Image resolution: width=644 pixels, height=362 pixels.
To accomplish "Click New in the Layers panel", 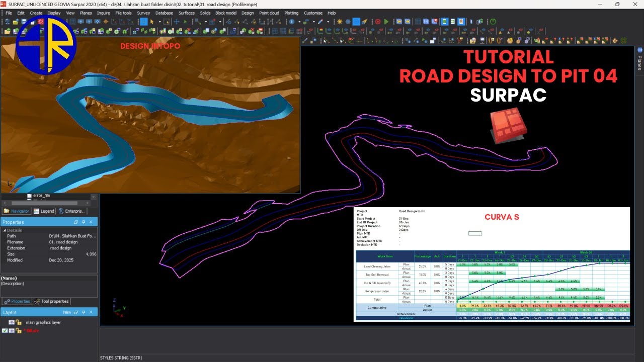I will 67,312.
